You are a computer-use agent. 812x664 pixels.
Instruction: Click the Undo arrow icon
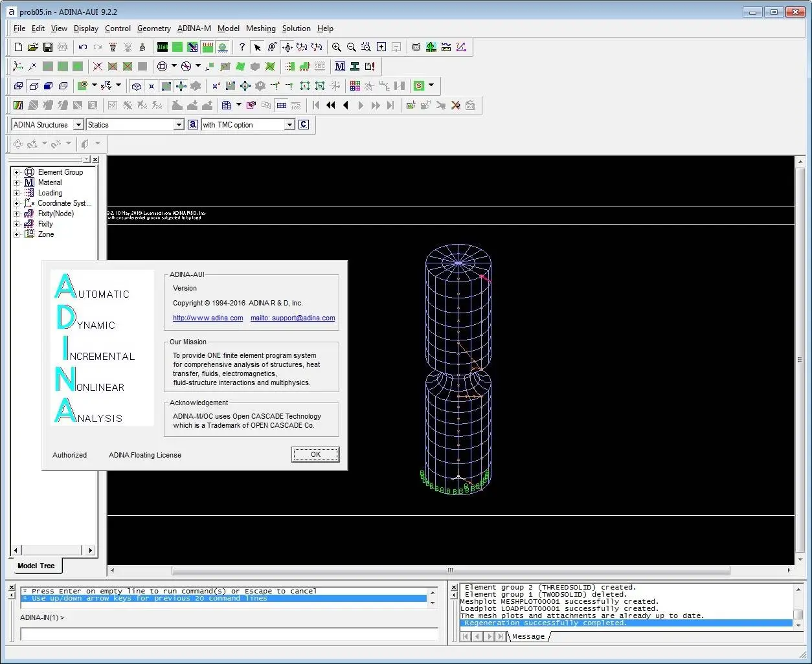[83, 47]
